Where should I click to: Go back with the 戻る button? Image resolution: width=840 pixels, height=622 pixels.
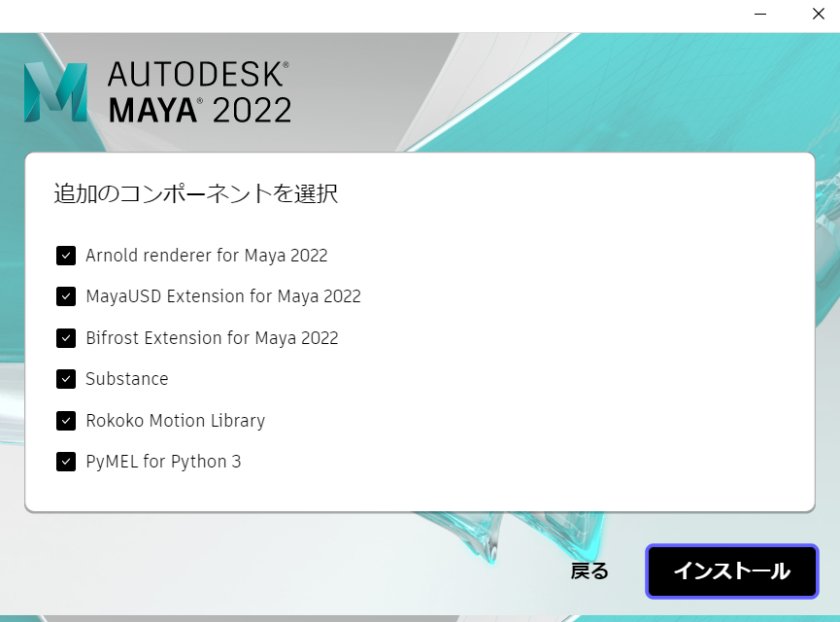(x=589, y=571)
